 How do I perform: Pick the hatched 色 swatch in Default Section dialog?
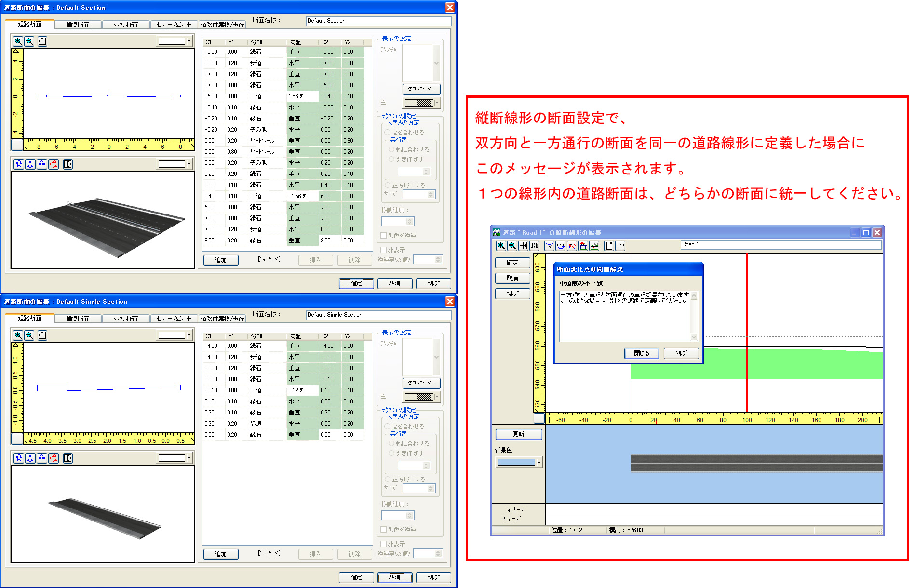click(x=419, y=103)
